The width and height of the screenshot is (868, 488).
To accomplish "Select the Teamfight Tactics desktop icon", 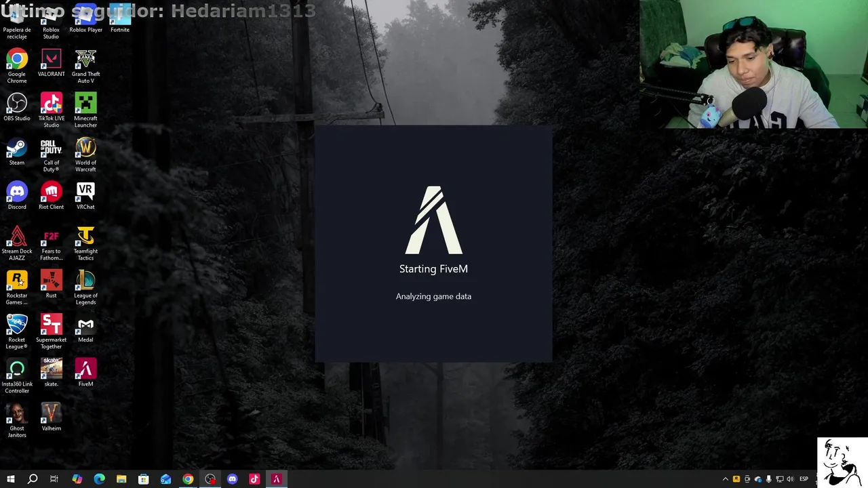I will 85,243.
